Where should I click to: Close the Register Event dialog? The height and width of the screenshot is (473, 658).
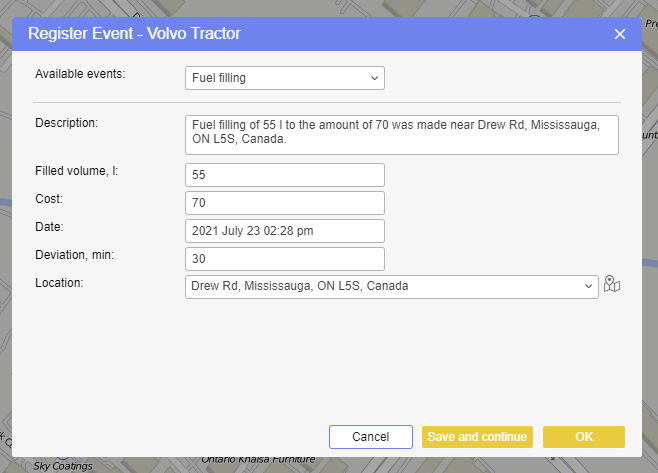[620, 34]
